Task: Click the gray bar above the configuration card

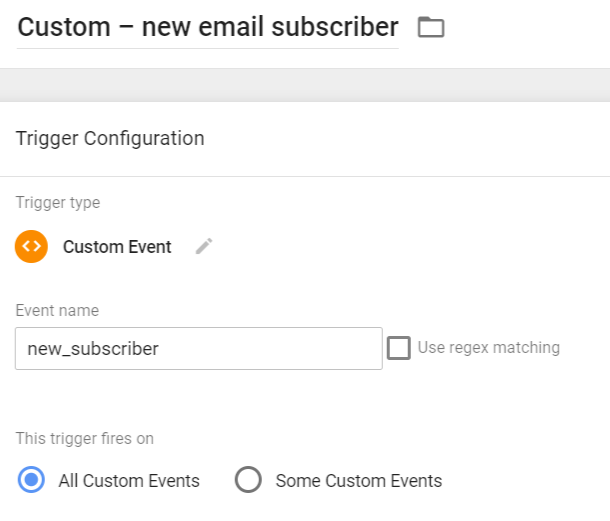Action: (305, 83)
